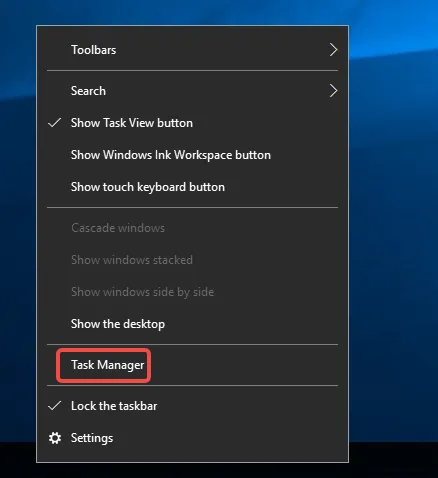Select Show windows side by side

point(192,292)
